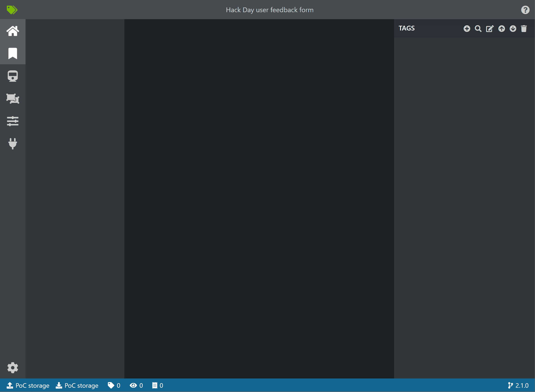Screen dimensions: 535x392
Task: Click the green tag logo at top left
Action: pos(13,10)
